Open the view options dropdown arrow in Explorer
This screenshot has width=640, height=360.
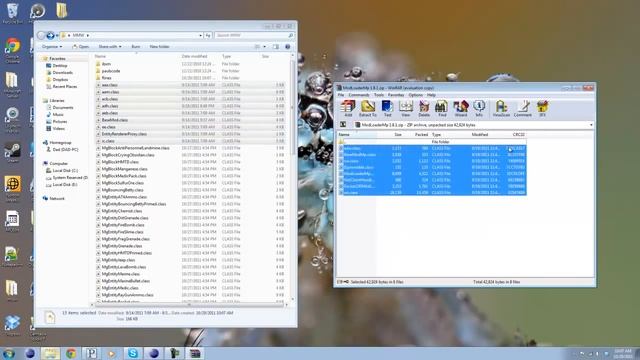264,47
